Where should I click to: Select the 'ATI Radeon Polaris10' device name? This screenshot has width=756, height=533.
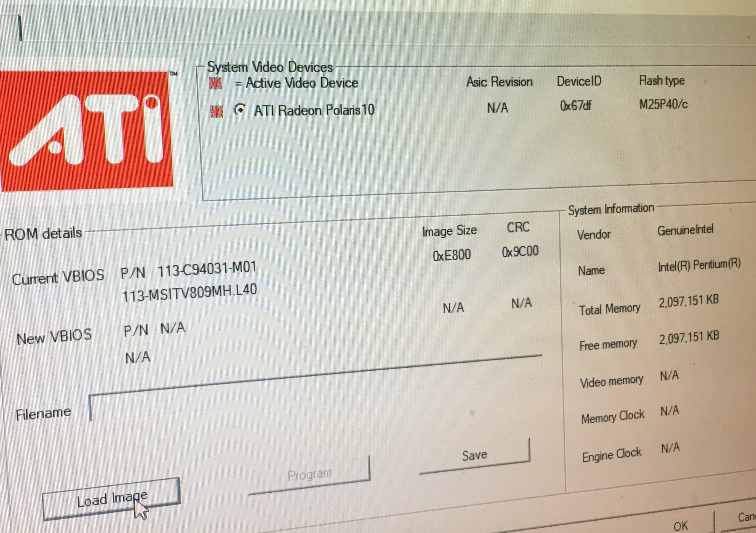tap(314, 110)
